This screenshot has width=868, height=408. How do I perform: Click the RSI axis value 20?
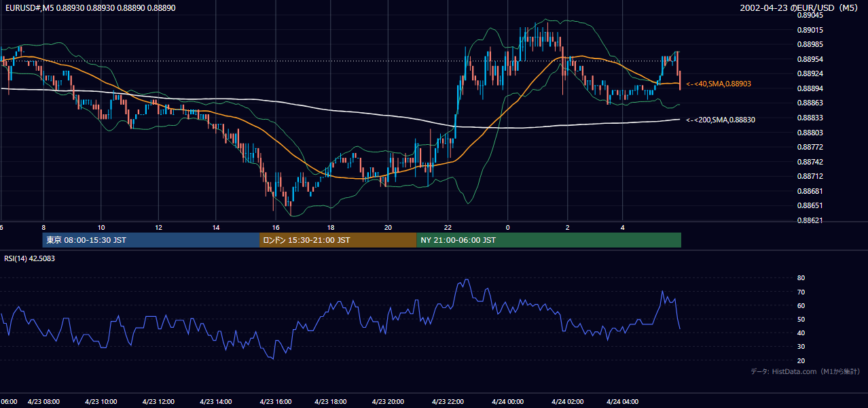pyautogui.click(x=801, y=360)
